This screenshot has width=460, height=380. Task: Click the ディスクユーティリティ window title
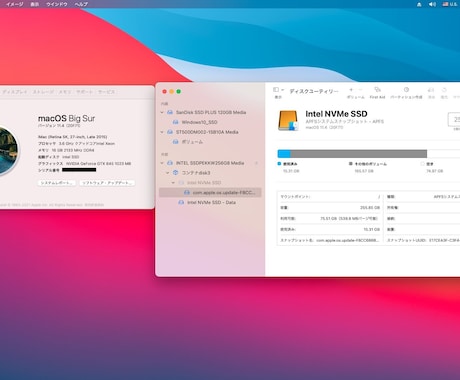click(x=314, y=91)
